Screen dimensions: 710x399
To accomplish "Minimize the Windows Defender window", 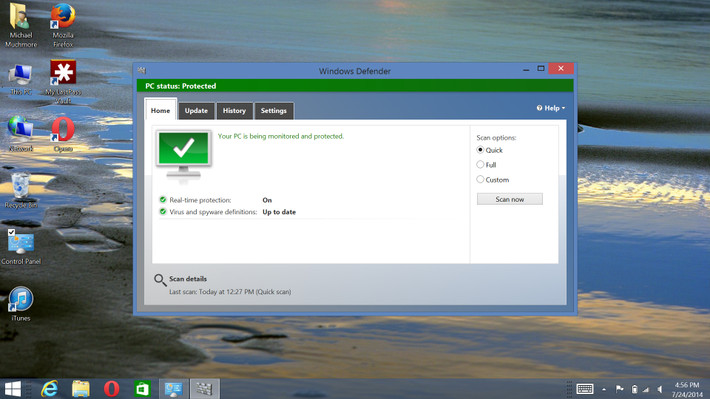I will click(x=526, y=69).
